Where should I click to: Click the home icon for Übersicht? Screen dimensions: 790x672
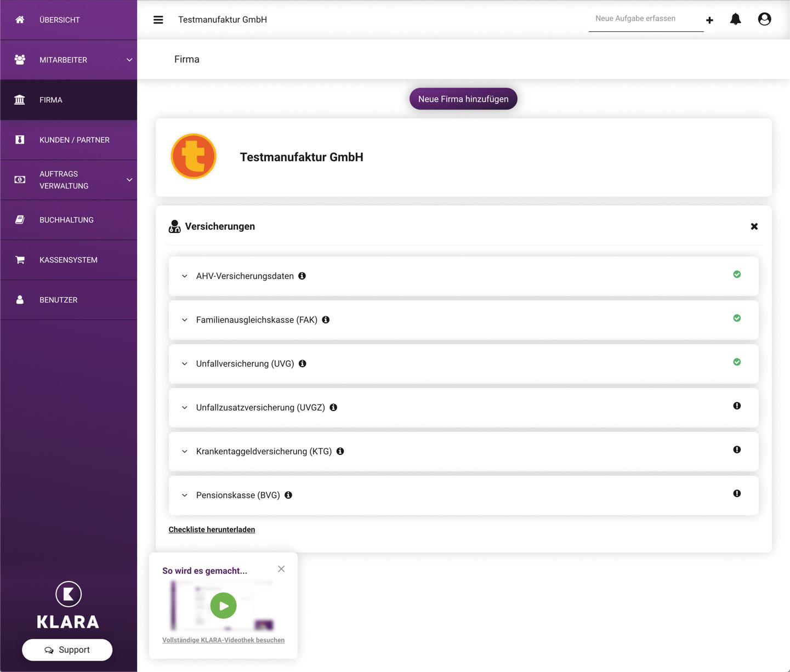(x=20, y=20)
